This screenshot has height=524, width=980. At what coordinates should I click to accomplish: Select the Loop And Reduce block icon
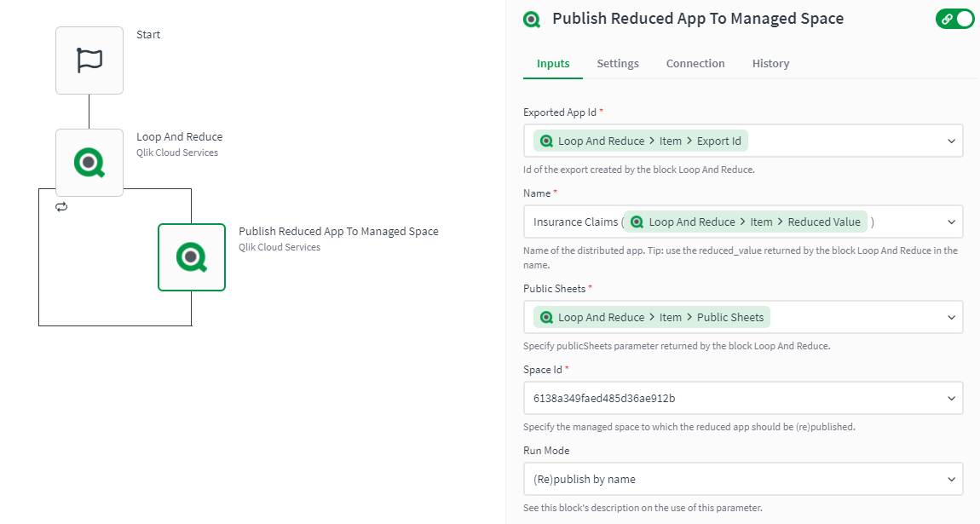89,162
